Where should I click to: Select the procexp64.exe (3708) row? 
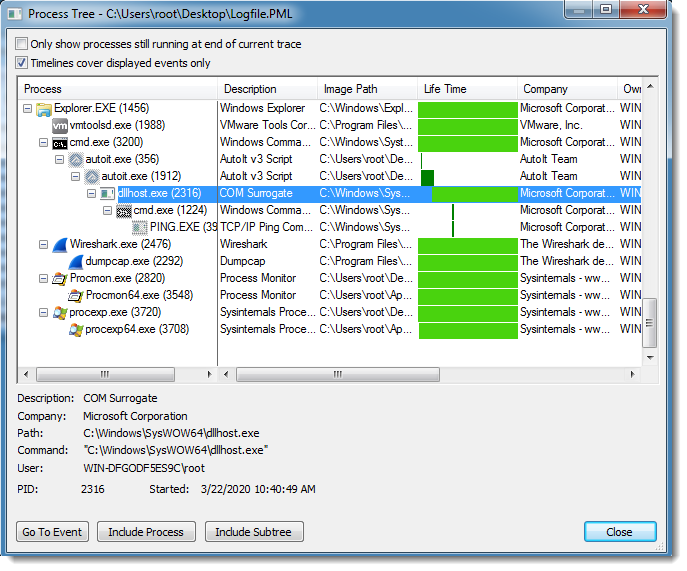tap(329, 330)
